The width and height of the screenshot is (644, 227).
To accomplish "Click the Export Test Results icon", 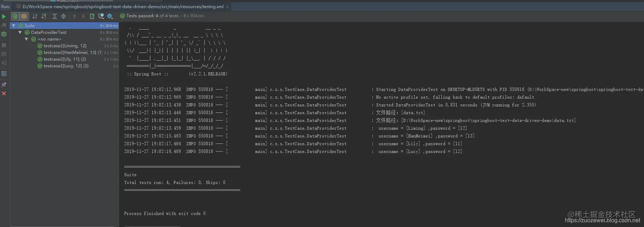I will click(92, 16).
